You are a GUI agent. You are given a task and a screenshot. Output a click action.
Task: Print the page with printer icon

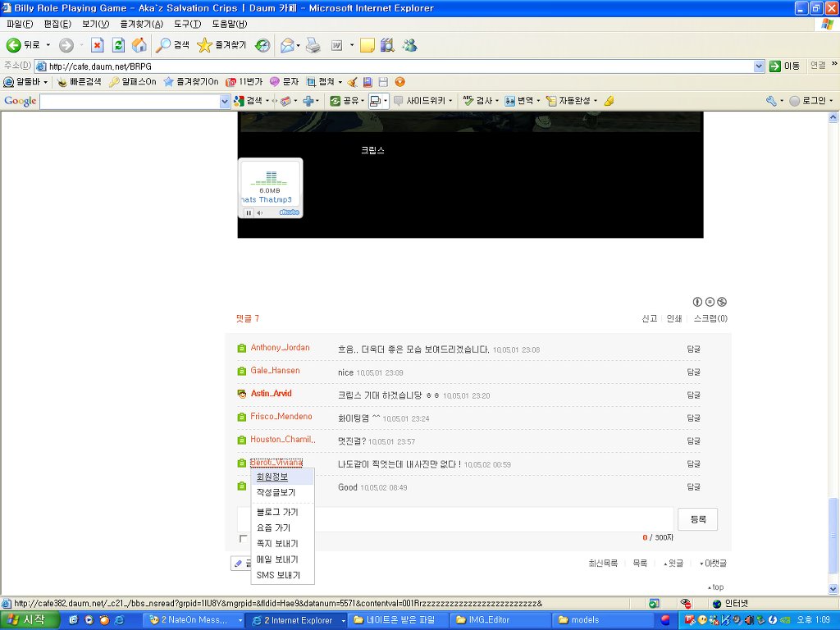[313, 46]
